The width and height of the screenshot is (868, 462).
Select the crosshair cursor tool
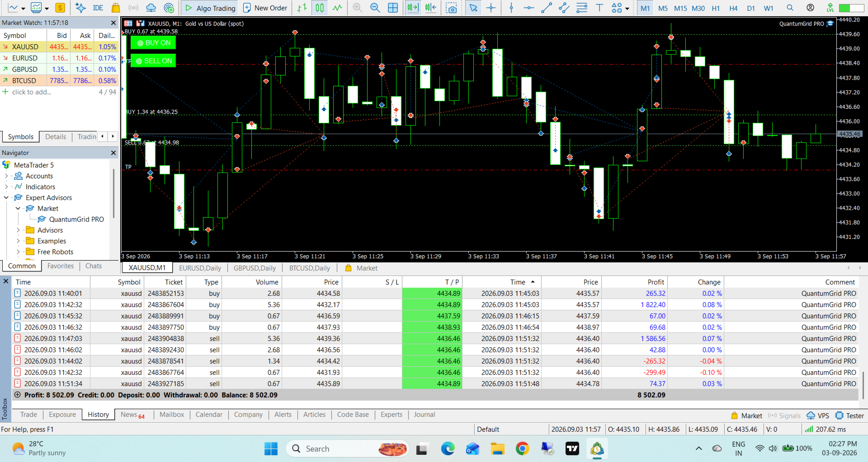click(x=491, y=8)
